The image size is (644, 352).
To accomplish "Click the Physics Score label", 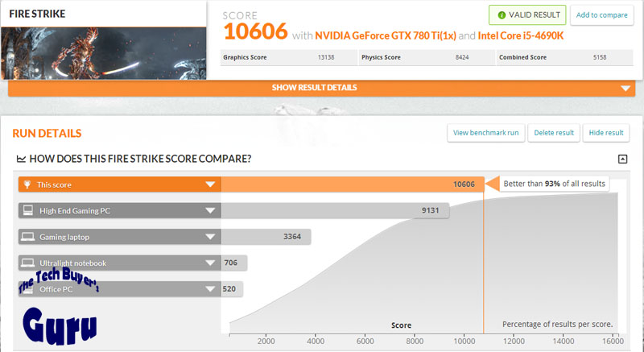I will [381, 57].
